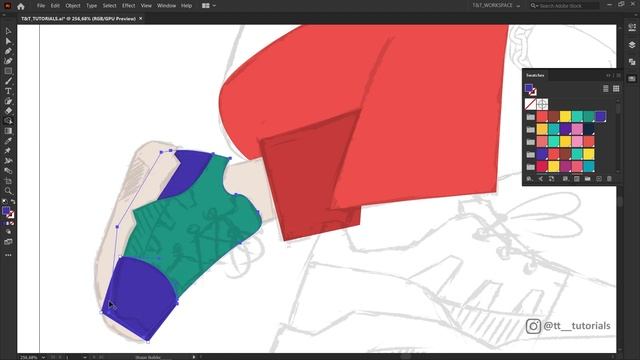Select the Artboard tool
Screen dimensions: 640x360
8,181
